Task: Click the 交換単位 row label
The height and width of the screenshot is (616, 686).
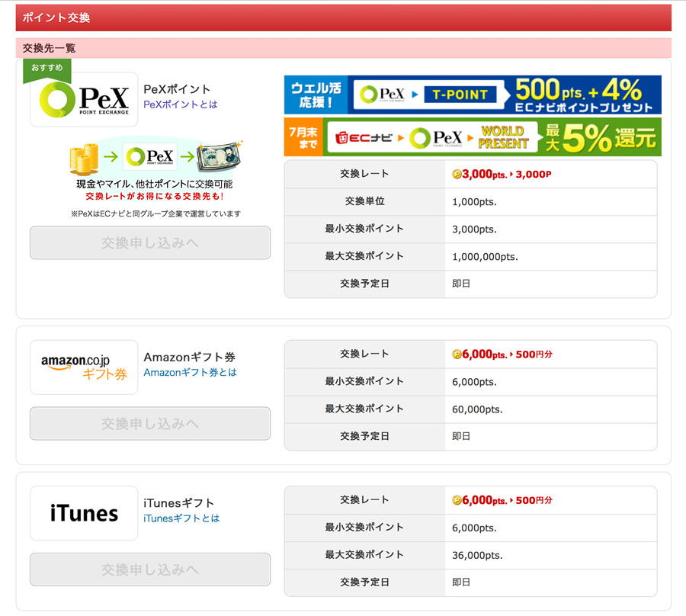Action: point(365,201)
